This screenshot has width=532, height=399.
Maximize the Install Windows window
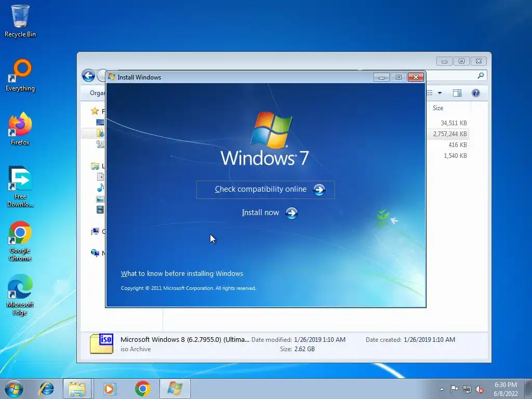click(398, 77)
